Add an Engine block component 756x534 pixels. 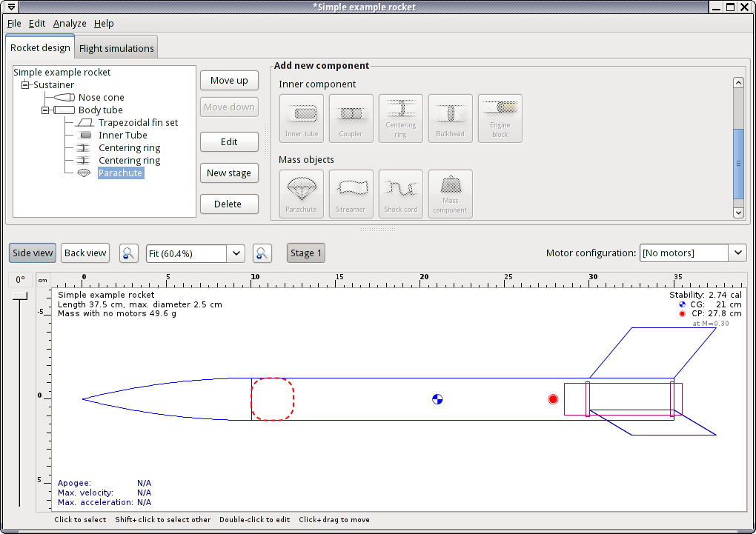point(500,118)
